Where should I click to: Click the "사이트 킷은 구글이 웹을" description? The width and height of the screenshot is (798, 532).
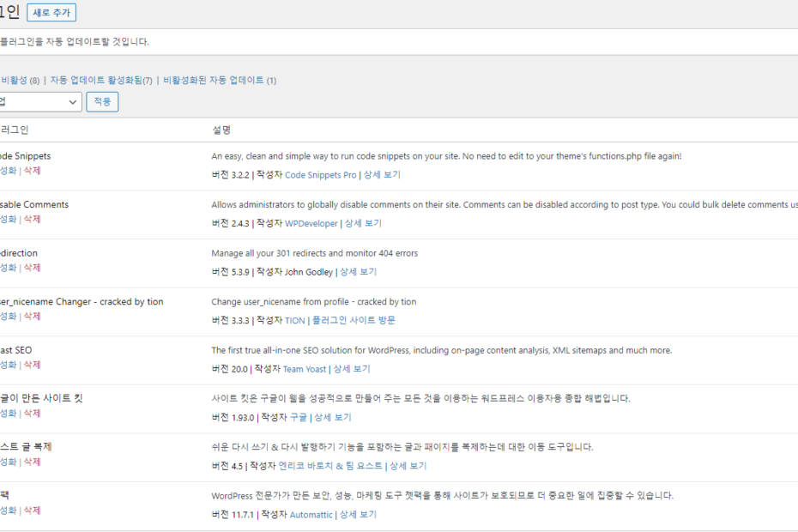[x=421, y=399]
